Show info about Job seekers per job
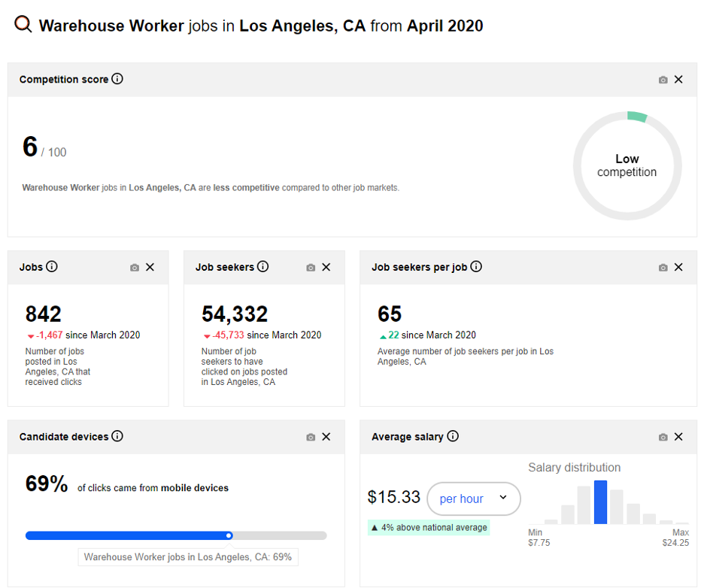The height and width of the screenshot is (588, 704). (476, 267)
